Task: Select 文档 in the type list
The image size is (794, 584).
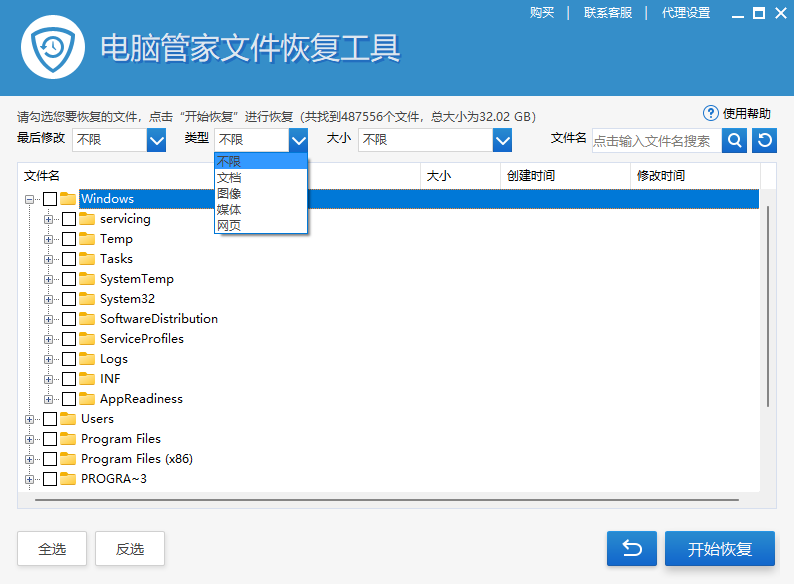Action: pyautogui.click(x=229, y=178)
